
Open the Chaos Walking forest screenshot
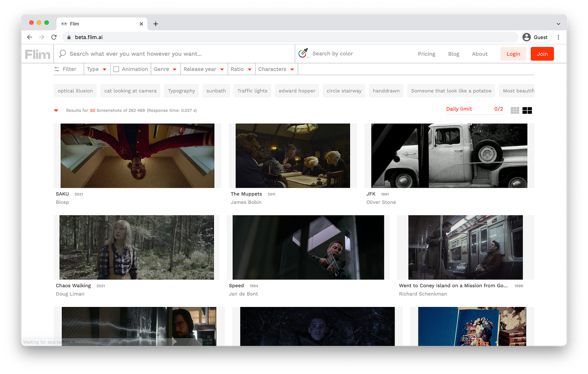tap(136, 247)
